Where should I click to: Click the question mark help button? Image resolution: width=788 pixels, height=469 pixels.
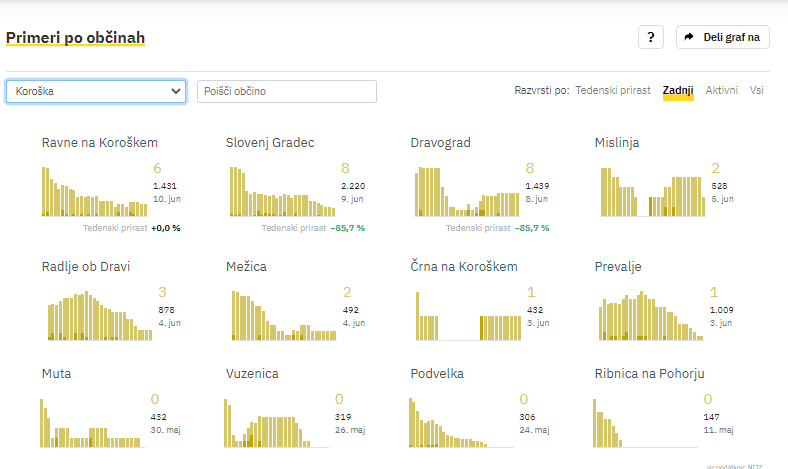650,37
